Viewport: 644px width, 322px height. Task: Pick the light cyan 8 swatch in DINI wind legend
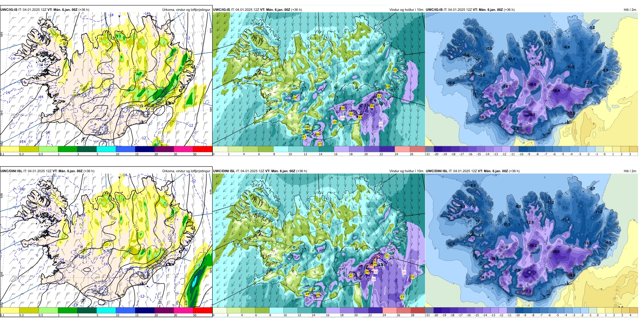coord(276,310)
